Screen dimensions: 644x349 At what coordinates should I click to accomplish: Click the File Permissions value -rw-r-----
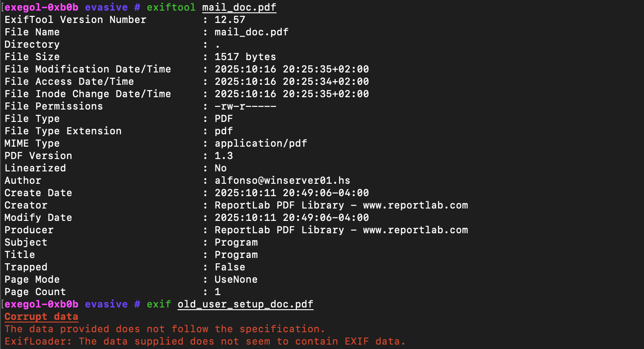click(245, 106)
